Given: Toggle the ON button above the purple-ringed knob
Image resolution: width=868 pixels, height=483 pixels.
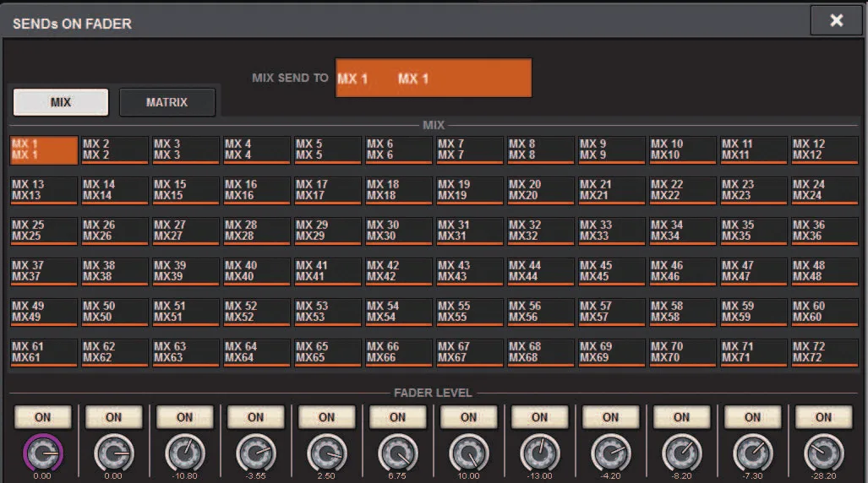Looking at the screenshot, I should coord(42,417).
